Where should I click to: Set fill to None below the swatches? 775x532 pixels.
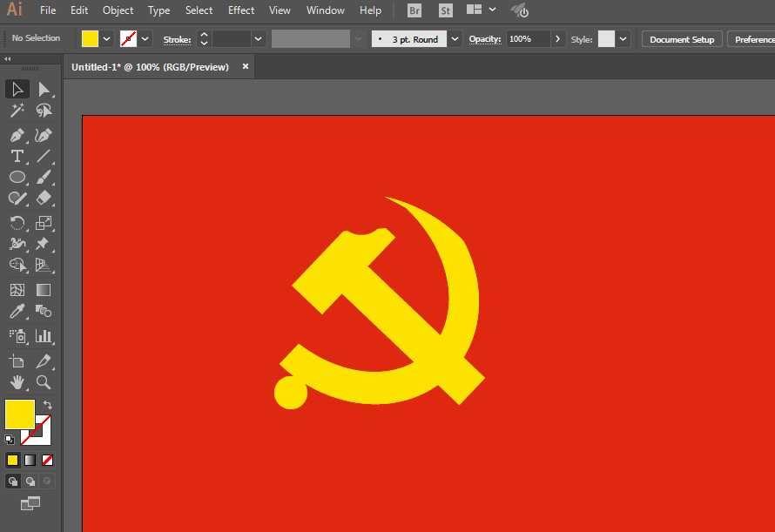(46, 459)
